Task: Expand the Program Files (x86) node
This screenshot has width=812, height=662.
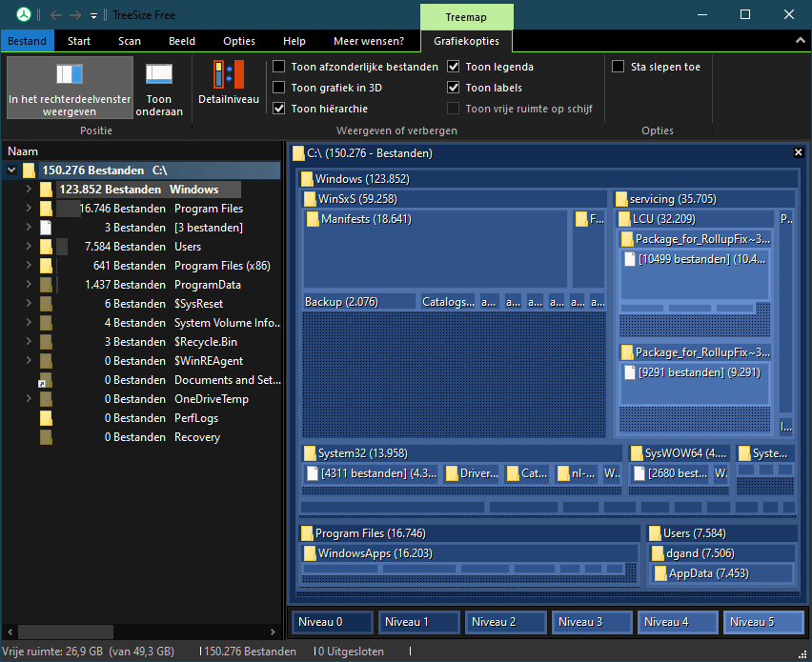Action: click(x=29, y=265)
